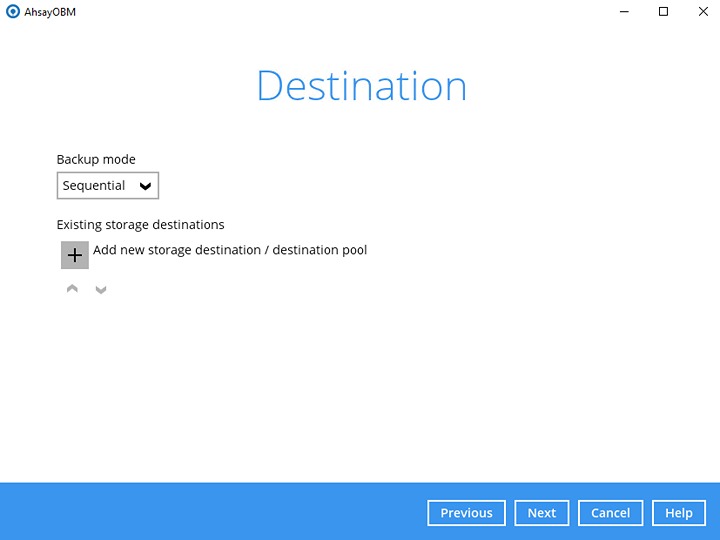Close the AhsayOBM window
The image size is (720, 540).
(703, 11)
